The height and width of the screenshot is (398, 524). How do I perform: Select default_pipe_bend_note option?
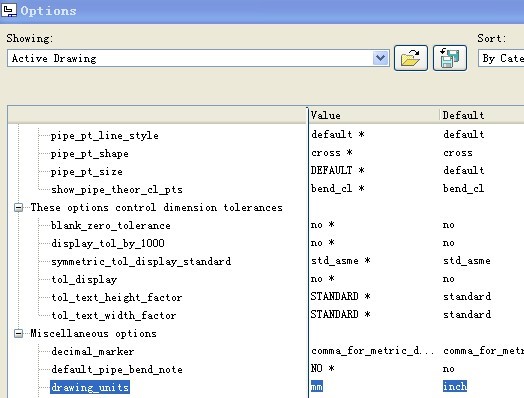tap(117, 370)
